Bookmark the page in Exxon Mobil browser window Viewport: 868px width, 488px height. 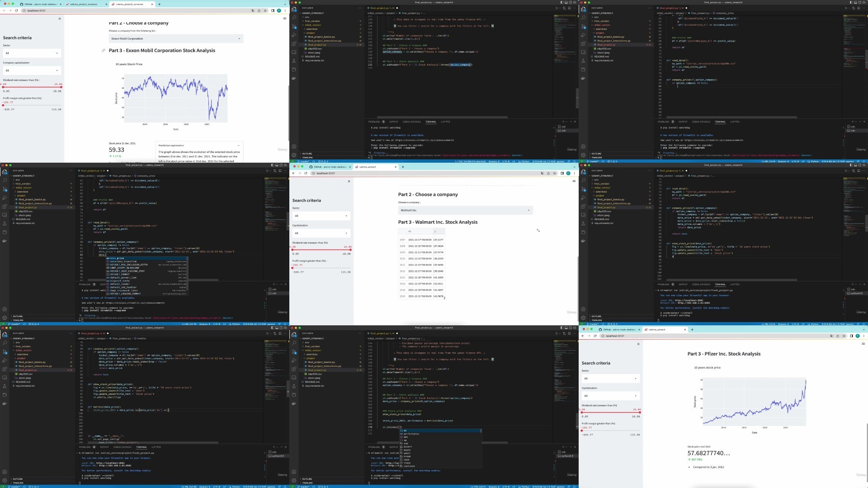pos(265,10)
